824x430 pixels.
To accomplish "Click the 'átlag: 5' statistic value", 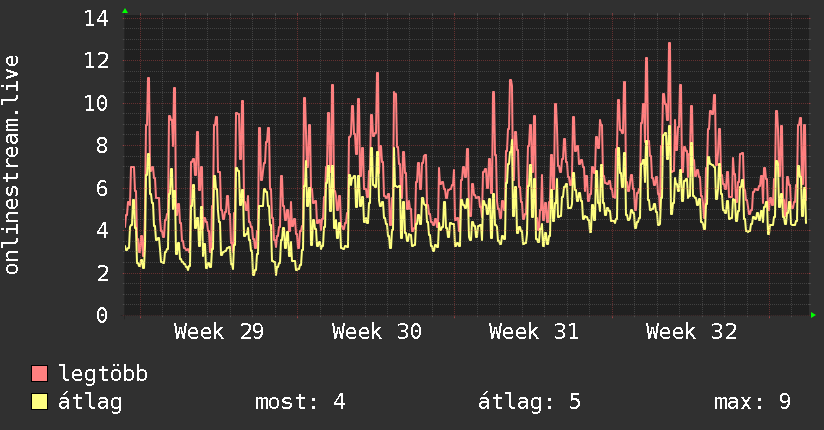I will tap(529, 402).
